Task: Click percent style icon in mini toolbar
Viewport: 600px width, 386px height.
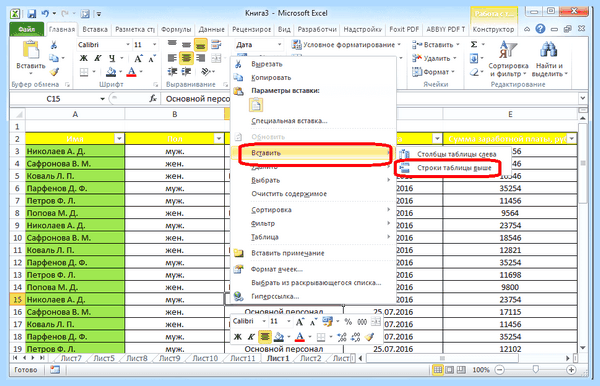Action: [x=348, y=322]
